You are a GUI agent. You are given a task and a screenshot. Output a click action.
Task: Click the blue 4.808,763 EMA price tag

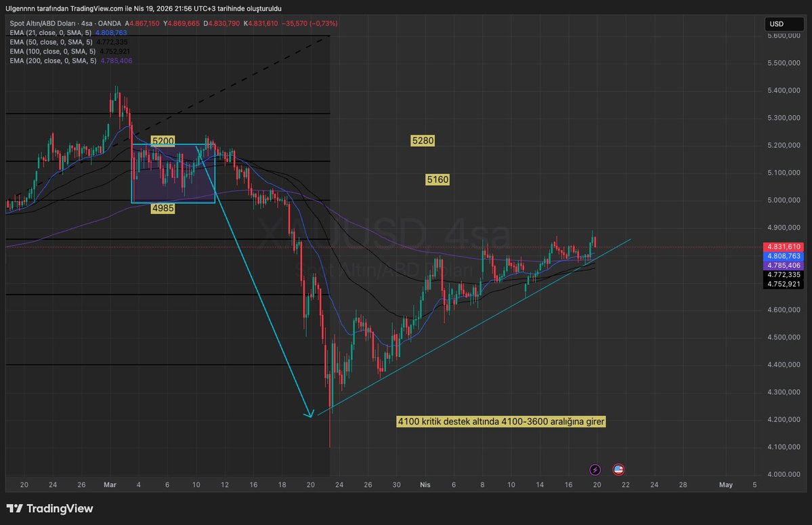tap(784, 256)
